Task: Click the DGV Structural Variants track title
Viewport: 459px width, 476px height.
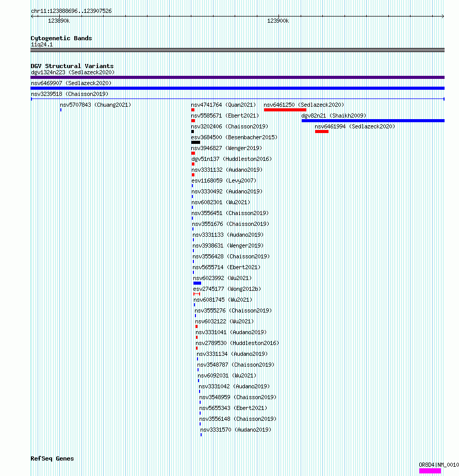Action: [x=72, y=66]
